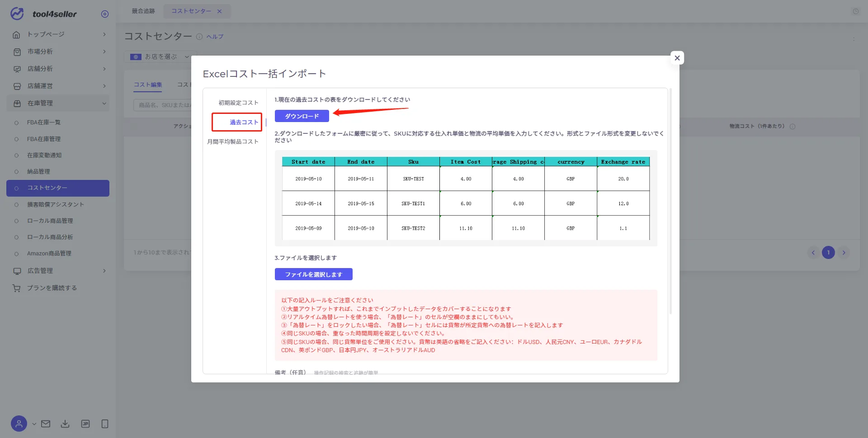This screenshot has height=438, width=868.
Task: Click the product name/SKU search field
Action: pos(163,105)
